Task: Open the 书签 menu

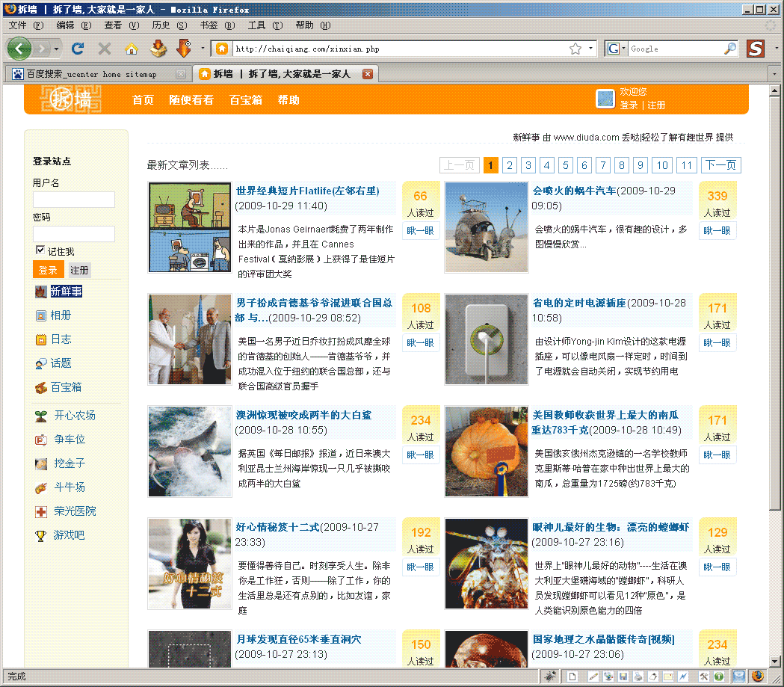Action: click(x=217, y=25)
